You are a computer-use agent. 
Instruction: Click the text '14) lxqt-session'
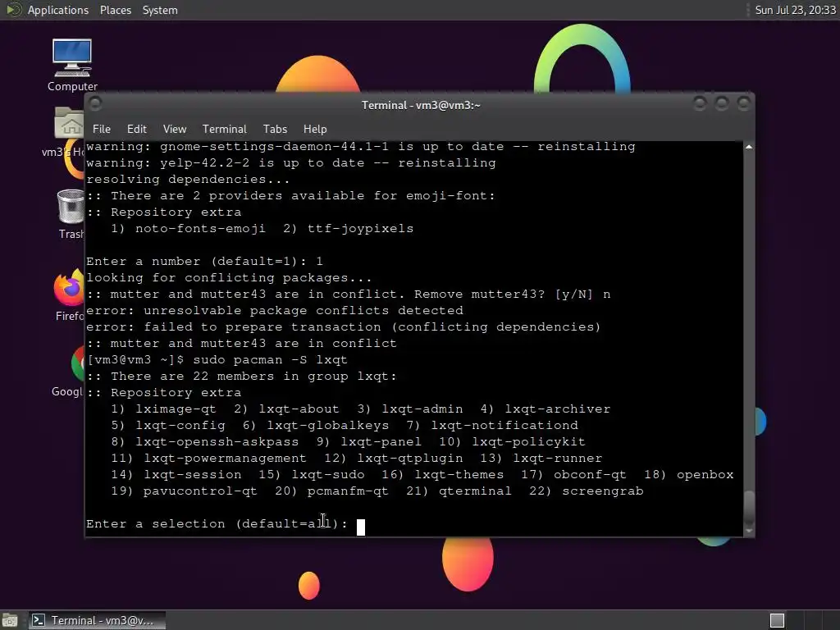coord(176,475)
